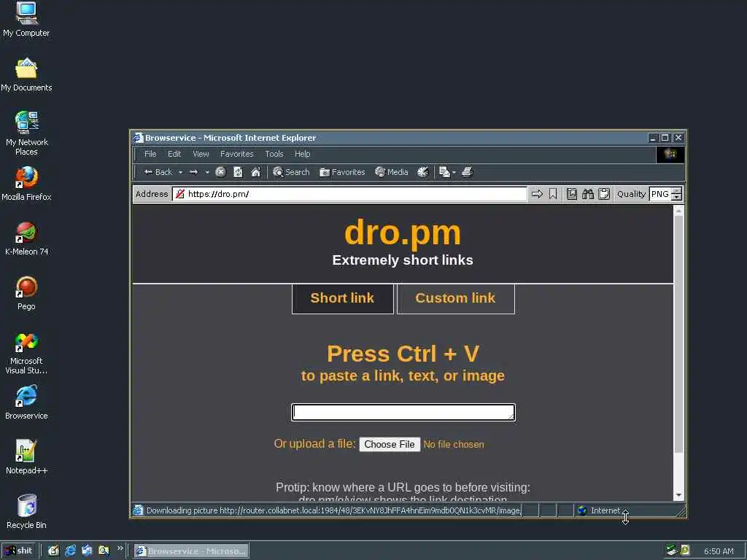Click the clipboard icon in address toolbar
The width and height of the screenshot is (747, 560).
tap(604, 194)
